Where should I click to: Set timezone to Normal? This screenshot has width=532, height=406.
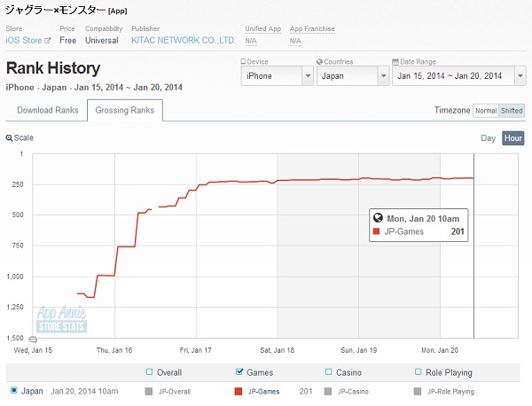tap(486, 111)
